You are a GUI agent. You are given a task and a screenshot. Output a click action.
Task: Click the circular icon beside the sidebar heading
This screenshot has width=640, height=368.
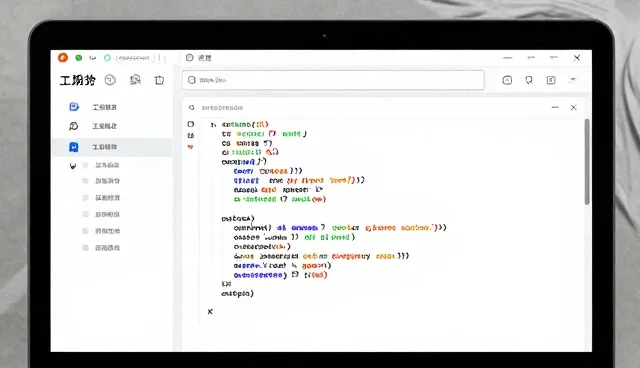(x=110, y=80)
